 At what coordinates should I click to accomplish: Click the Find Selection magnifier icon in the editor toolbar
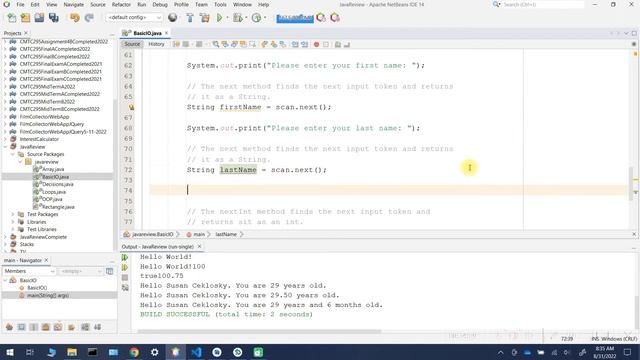pos(216,44)
